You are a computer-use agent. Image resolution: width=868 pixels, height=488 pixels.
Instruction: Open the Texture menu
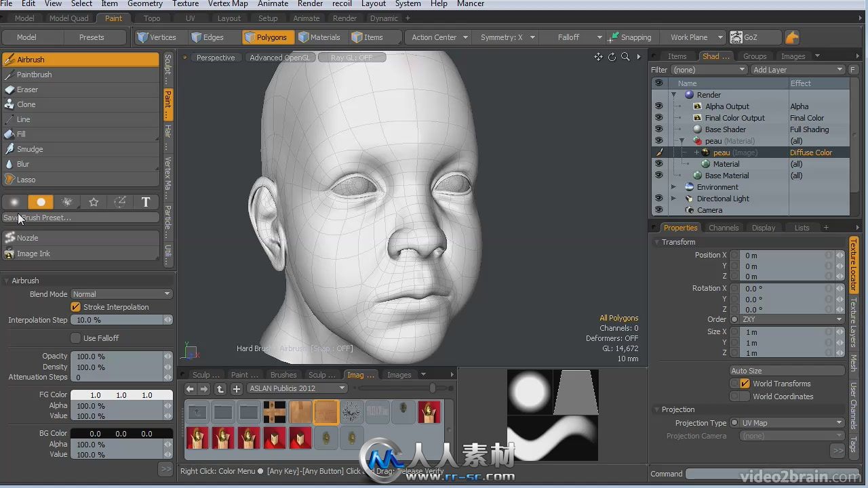click(x=185, y=4)
